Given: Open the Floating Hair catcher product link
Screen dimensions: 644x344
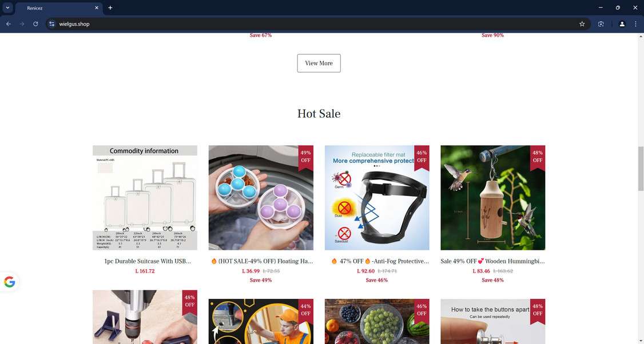Looking at the screenshot, I should pos(261,261).
